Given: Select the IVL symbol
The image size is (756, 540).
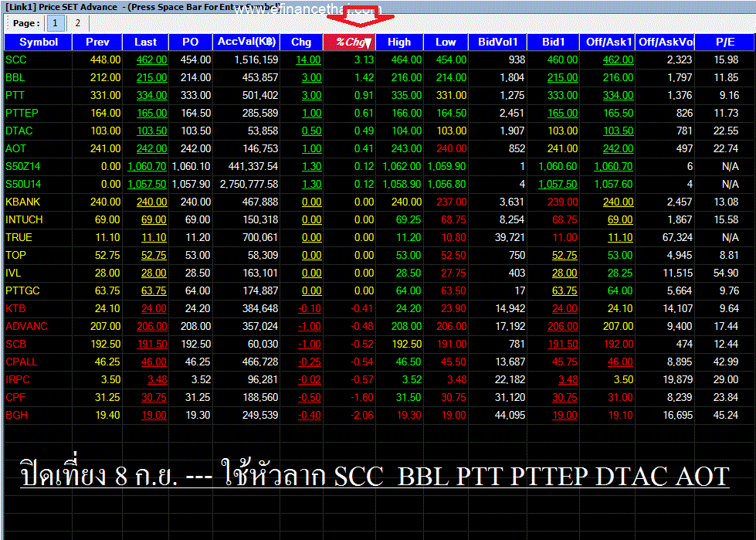Looking at the screenshot, I should pyautogui.click(x=13, y=273).
